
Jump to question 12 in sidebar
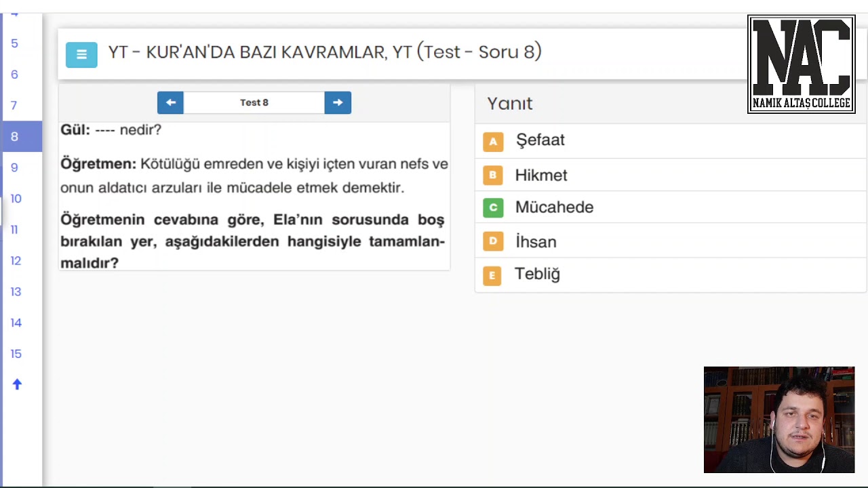coord(16,261)
